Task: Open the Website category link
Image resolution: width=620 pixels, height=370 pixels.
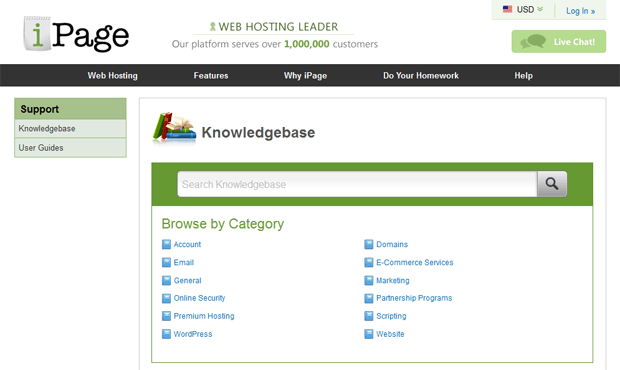Action: 390,334
